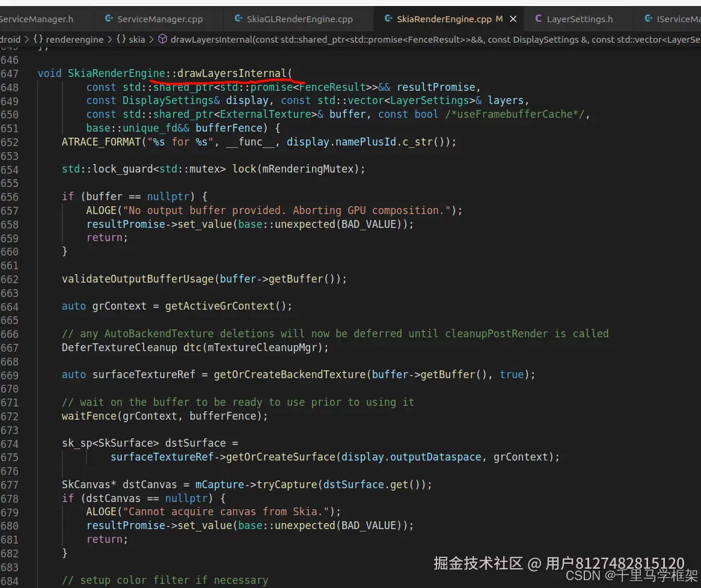Select line 652 via its line number

pyautogui.click(x=10, y=142)
